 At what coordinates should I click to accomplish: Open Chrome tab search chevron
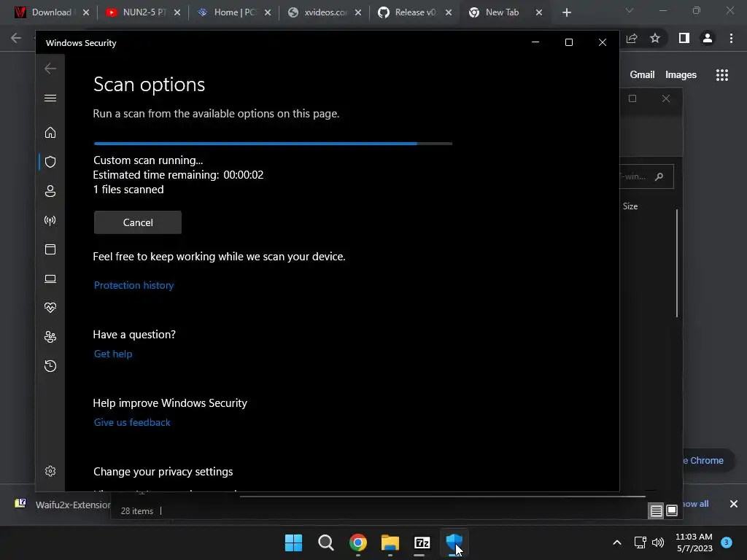630,10
